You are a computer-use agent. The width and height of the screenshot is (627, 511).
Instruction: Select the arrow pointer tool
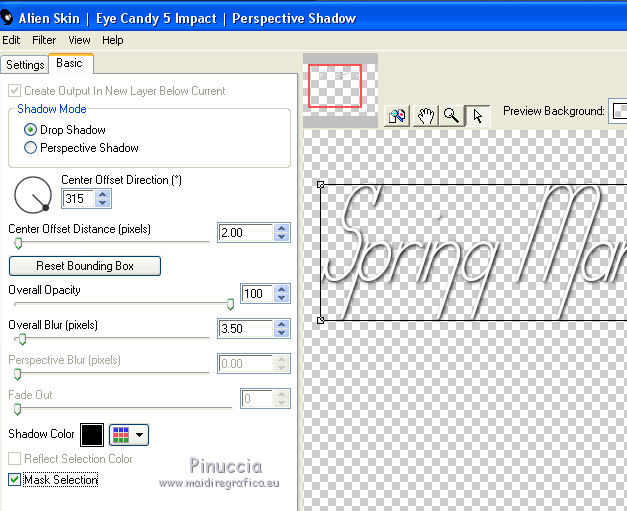click(478, 116)
